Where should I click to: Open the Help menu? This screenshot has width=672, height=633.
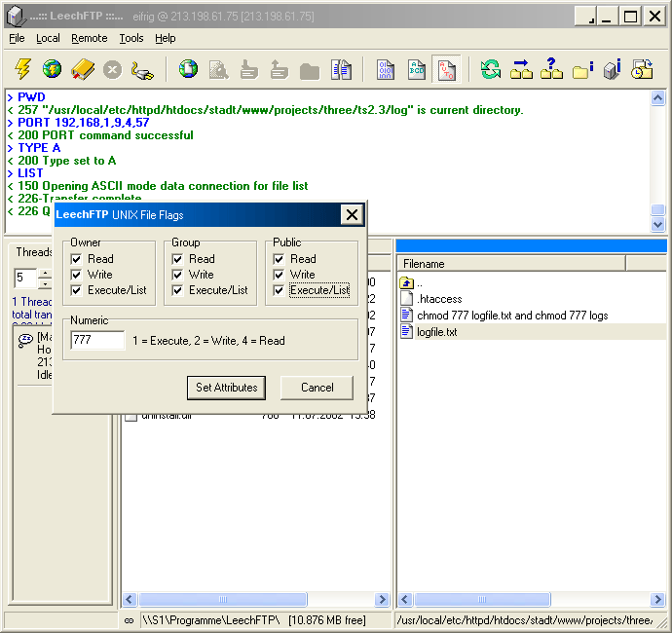[166, 39]
